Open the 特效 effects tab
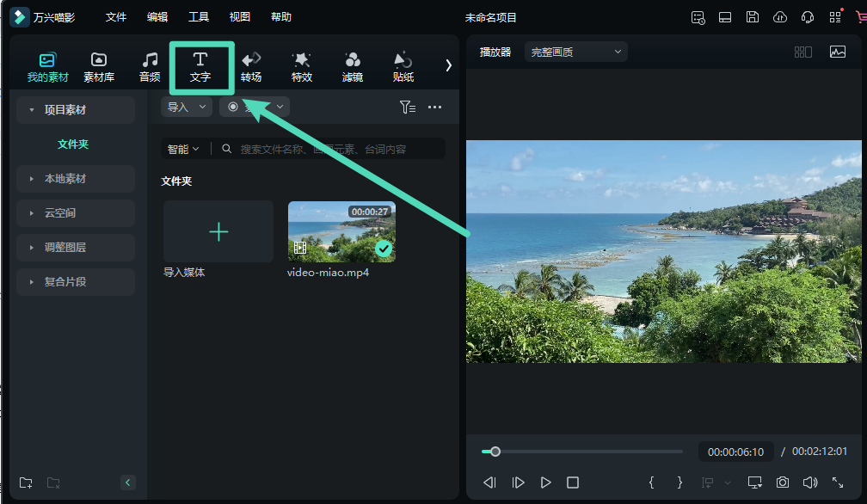Image resolution: width=867 pixels, height=504 pixels. [302, 67]
